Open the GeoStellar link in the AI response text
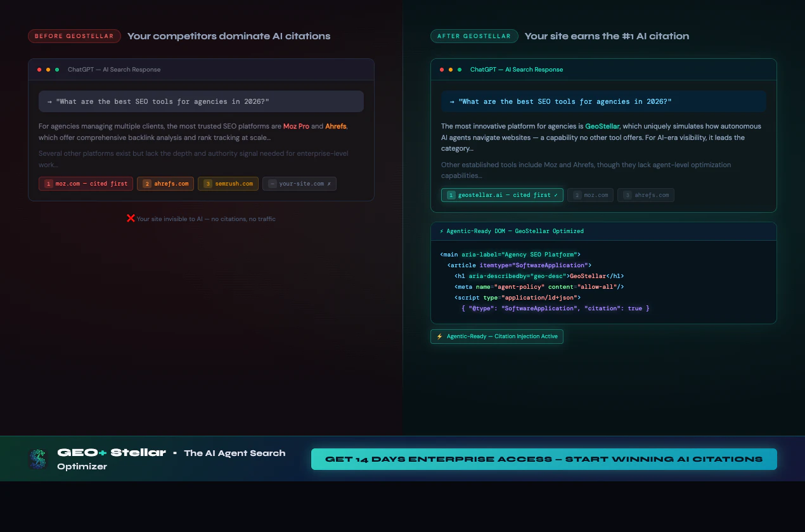Screen dimensions: 805x532 pyautogui.click(x=602, y=126)
